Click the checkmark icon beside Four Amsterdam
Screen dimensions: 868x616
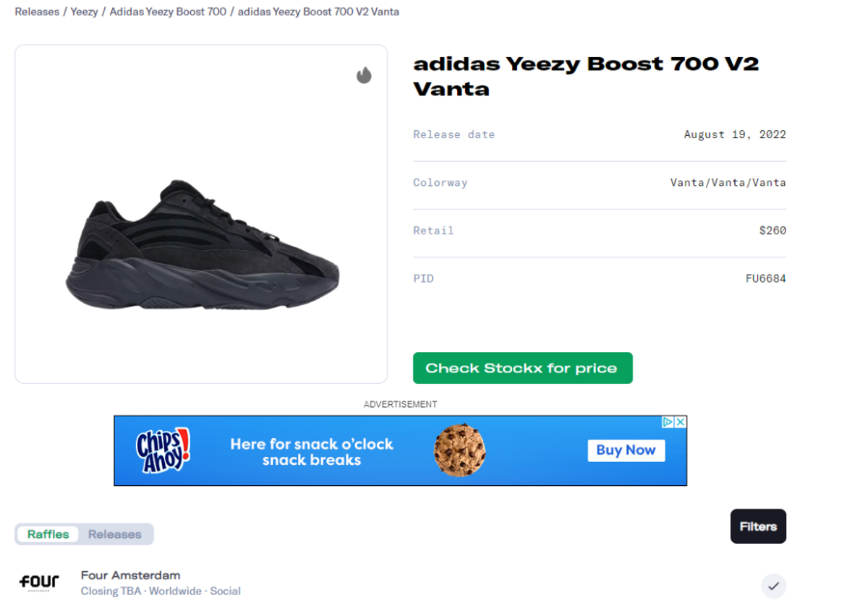tap(773, 586)
